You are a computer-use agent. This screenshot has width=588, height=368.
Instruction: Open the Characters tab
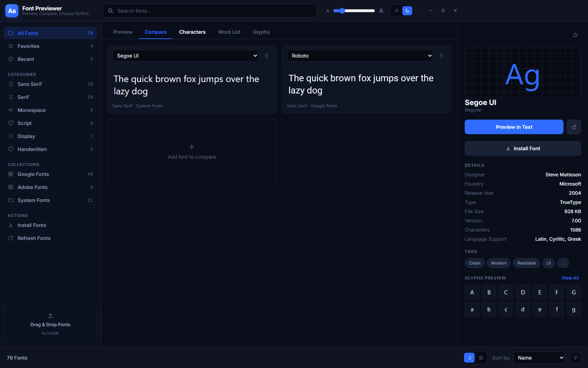(x=192, y=32)
